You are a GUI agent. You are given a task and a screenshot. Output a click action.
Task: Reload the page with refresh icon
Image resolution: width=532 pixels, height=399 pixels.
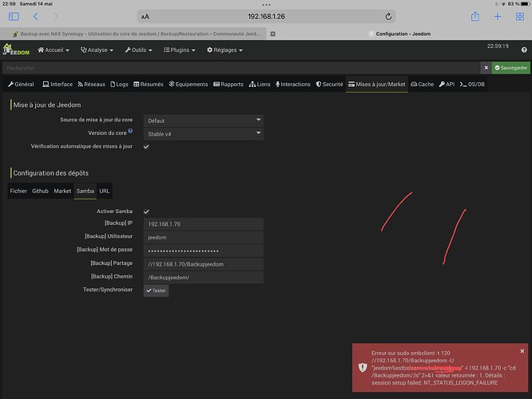[388, 17]
